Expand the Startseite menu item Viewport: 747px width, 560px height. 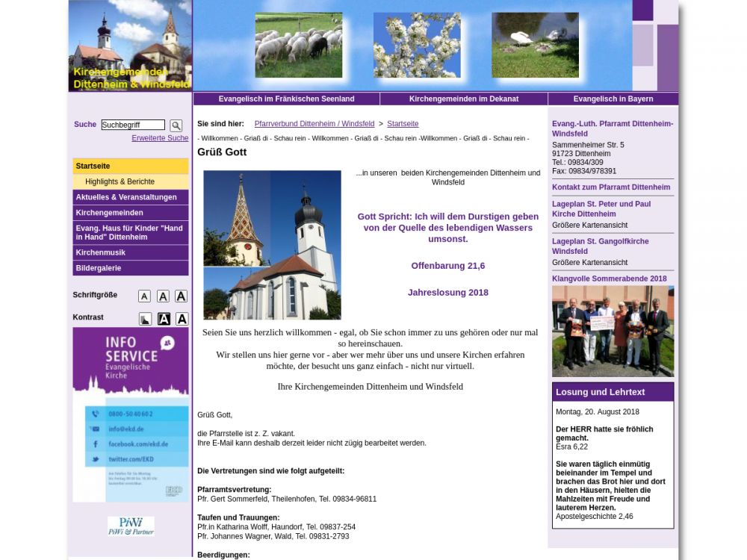click(131, 166)
